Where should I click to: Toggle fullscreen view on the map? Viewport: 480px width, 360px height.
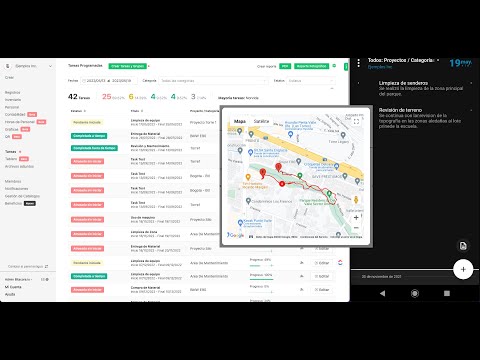(356, 122)
